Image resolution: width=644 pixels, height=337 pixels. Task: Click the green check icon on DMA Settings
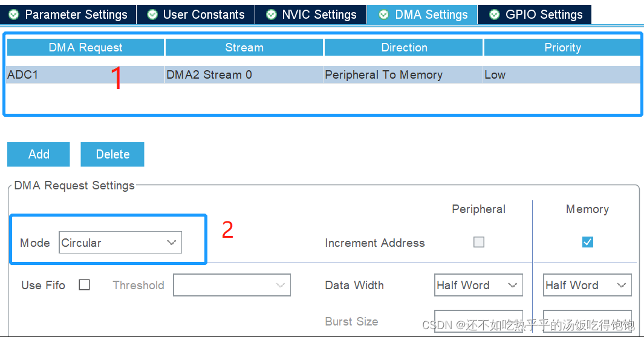tap(383, 15)
